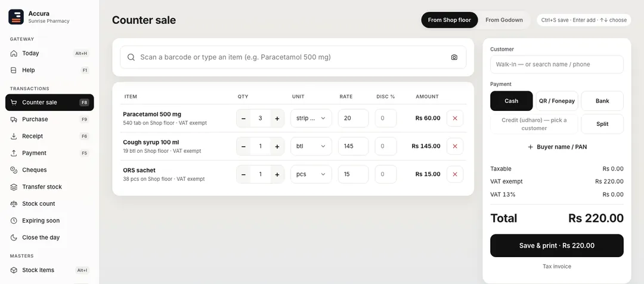Open Stock count in the sidebar
644x284 pixels.
tap(49, 204)
